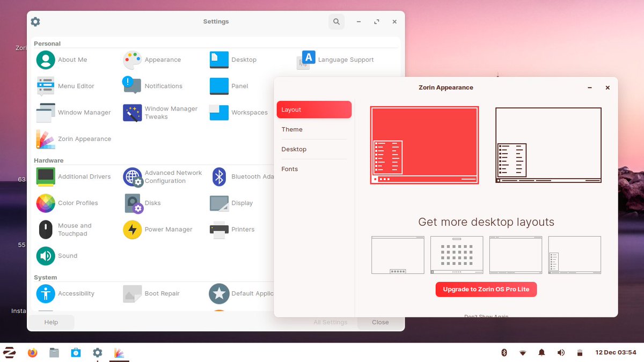Click All Settings button
This screenshot has width=644, height=362.
pos(331,322)
